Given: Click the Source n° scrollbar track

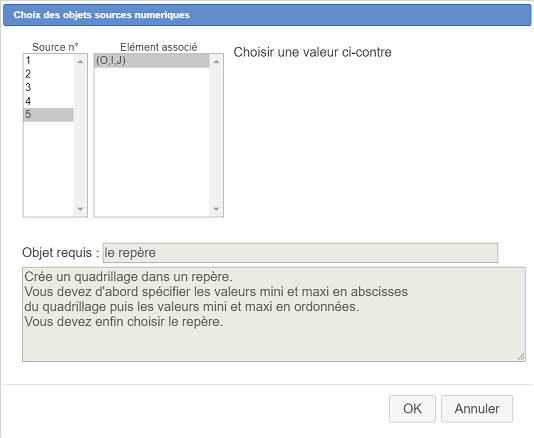Looking at the screenshot, I should [x=80, y=136].
